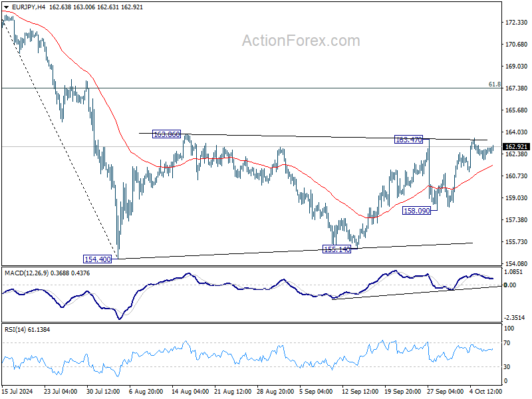Click the 23 Jul 04:00 time label
532x399 pixels.
point(61,392)
